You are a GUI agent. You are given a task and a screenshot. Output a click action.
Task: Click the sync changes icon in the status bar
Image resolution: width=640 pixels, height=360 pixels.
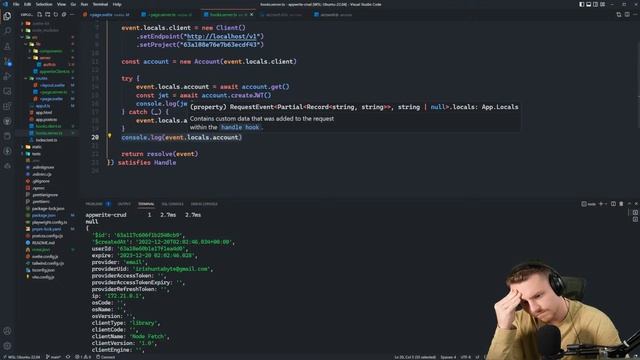(x=68, y=357)
